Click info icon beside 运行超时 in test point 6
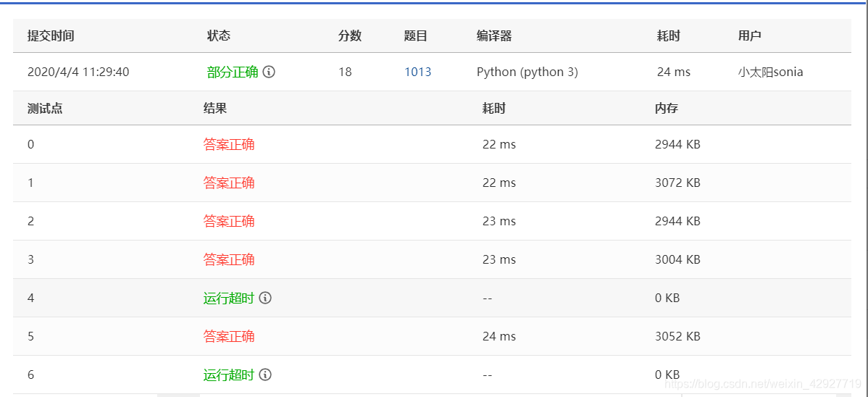Screen dimensions: 868x397 (x=265, y=375)
